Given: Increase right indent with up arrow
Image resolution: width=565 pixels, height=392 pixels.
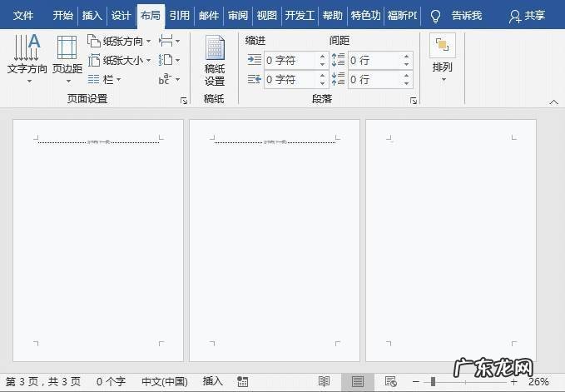Looking at the screenshot, I should [323, 75].
